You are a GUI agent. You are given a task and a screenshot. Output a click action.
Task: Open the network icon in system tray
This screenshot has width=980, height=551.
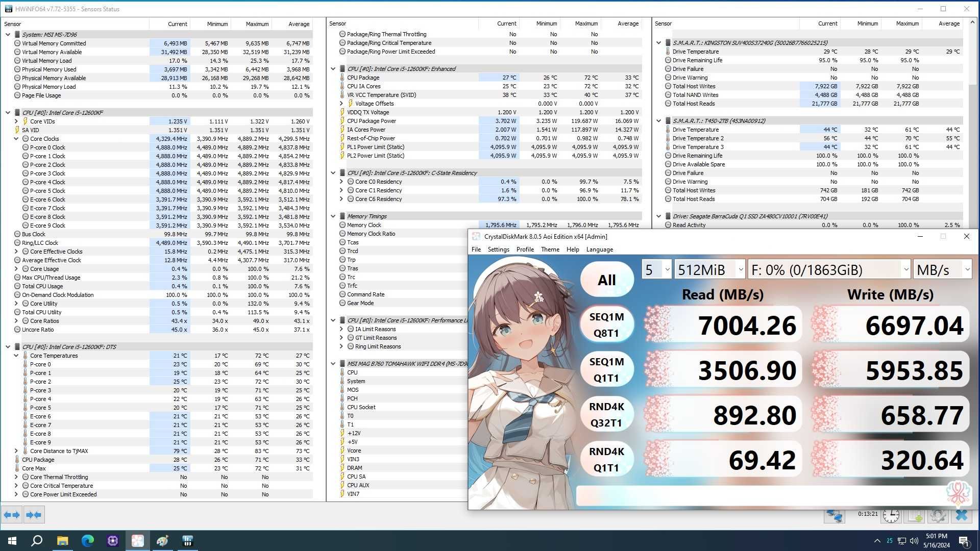pos(902,541)
